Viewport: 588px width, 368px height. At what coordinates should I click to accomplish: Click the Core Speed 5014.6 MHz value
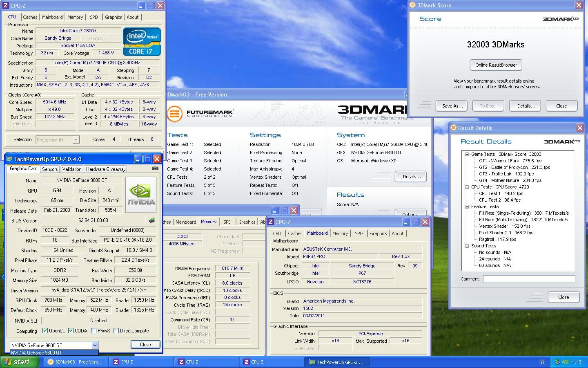55,102
